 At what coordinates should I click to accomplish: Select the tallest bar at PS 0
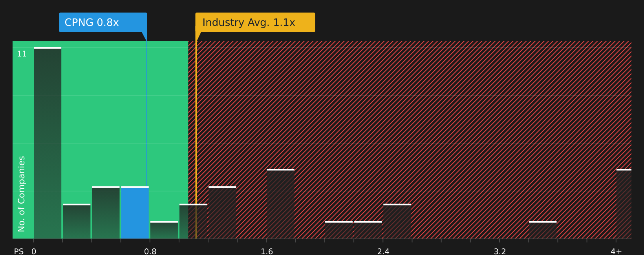click(x=48, y=143)
